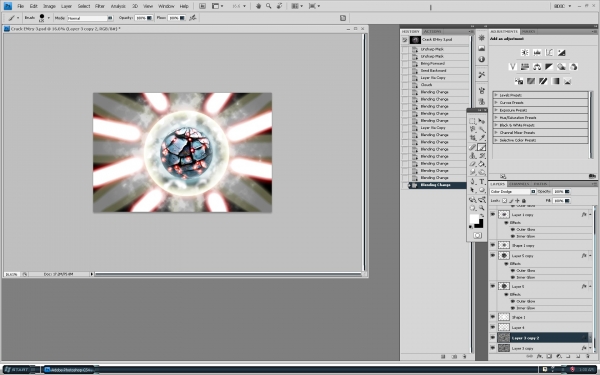Select the Move tool
Viewport: 600px width, 375px height.
tap(482, 121)
